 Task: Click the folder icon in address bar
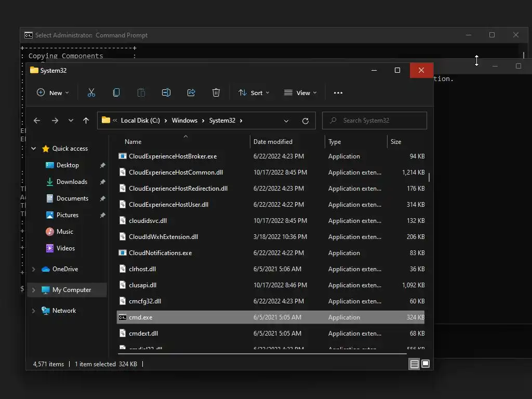(106, 120)
